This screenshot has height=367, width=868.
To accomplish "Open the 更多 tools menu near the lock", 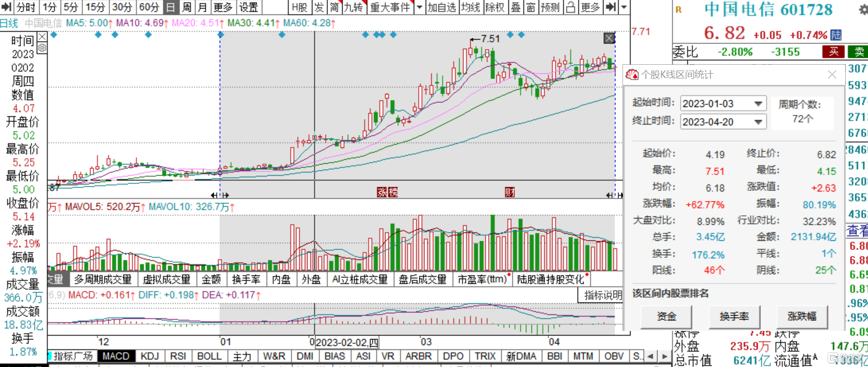I will coord(590,7).
